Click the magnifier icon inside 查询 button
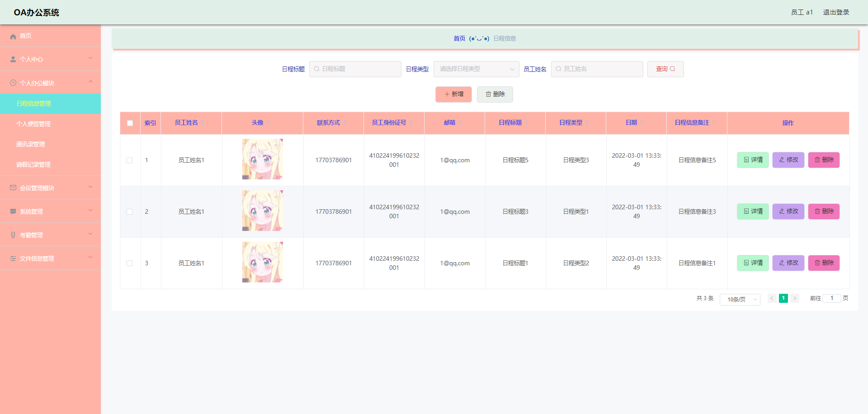The image size is (868, 414). point(672,69)
